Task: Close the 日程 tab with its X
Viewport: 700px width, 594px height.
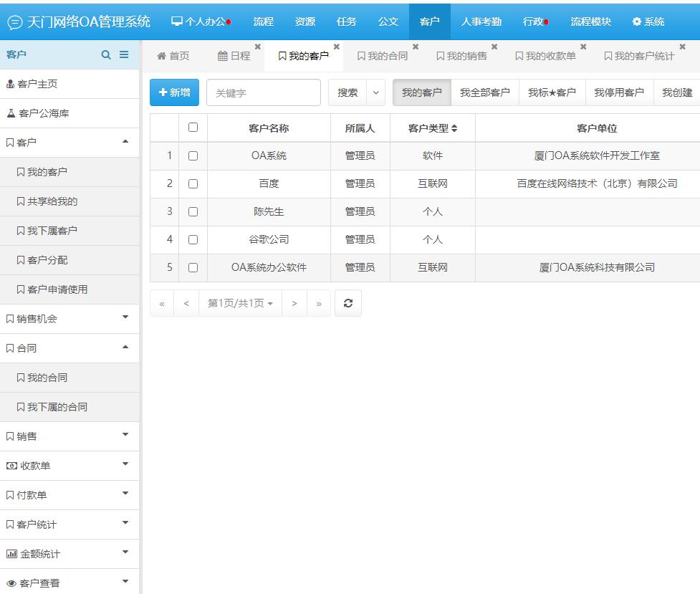Action: coord(258,47)
